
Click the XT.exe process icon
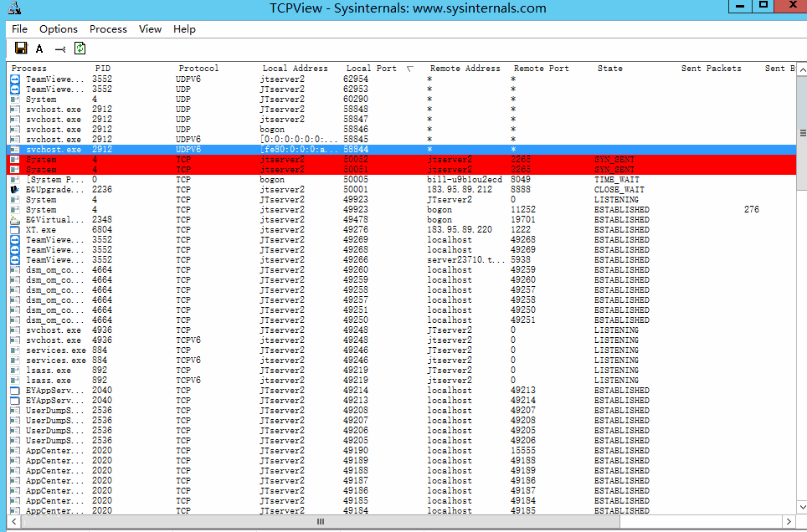pyautogui.click(x=15, y=229)
